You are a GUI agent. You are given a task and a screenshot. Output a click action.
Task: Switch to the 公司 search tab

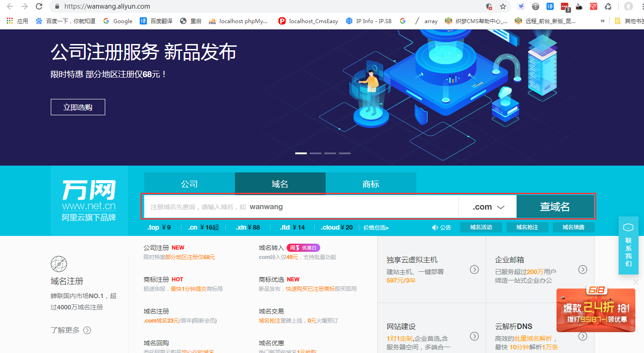point(190,184)
